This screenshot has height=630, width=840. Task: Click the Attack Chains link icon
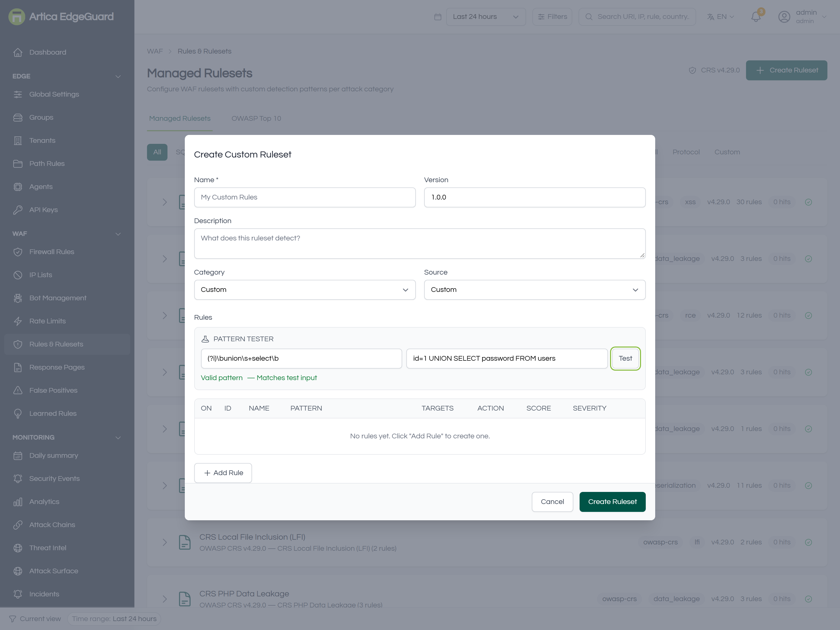[x=18, y=525]
